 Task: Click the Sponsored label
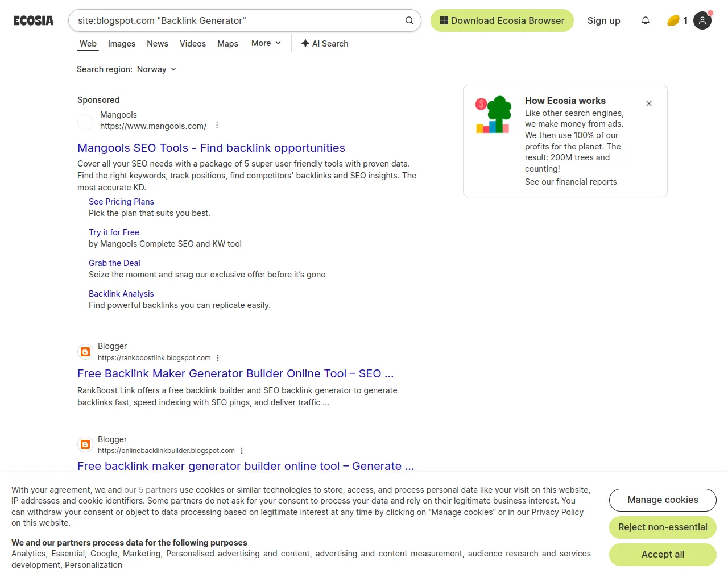98,100
